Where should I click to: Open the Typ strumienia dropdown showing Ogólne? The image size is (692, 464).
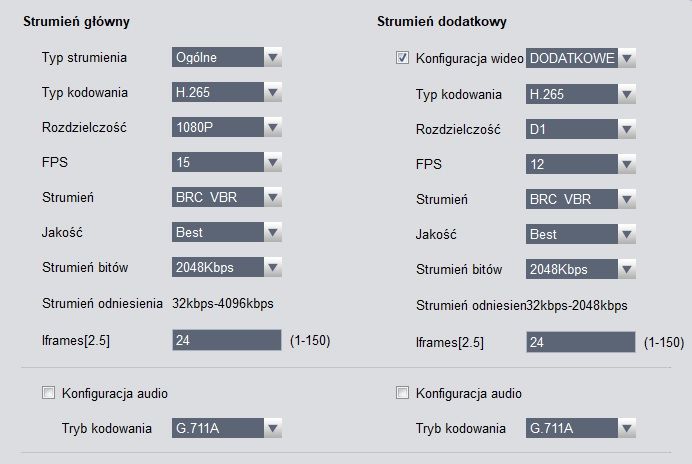[x=226, y=57]
